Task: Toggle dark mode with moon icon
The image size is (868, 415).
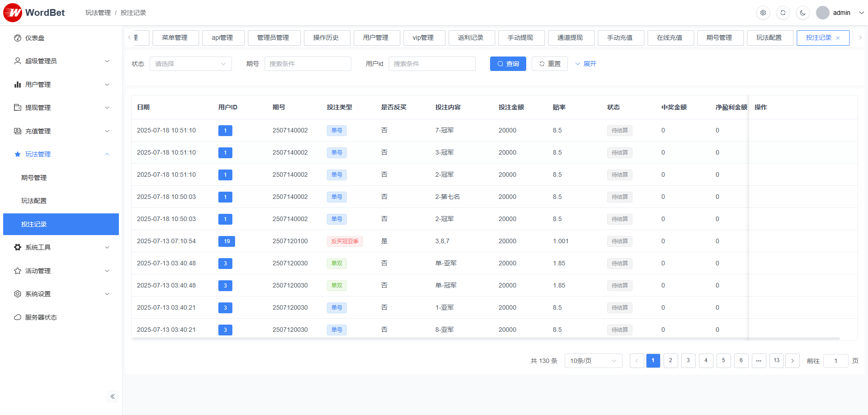Action: click(803, 13)
